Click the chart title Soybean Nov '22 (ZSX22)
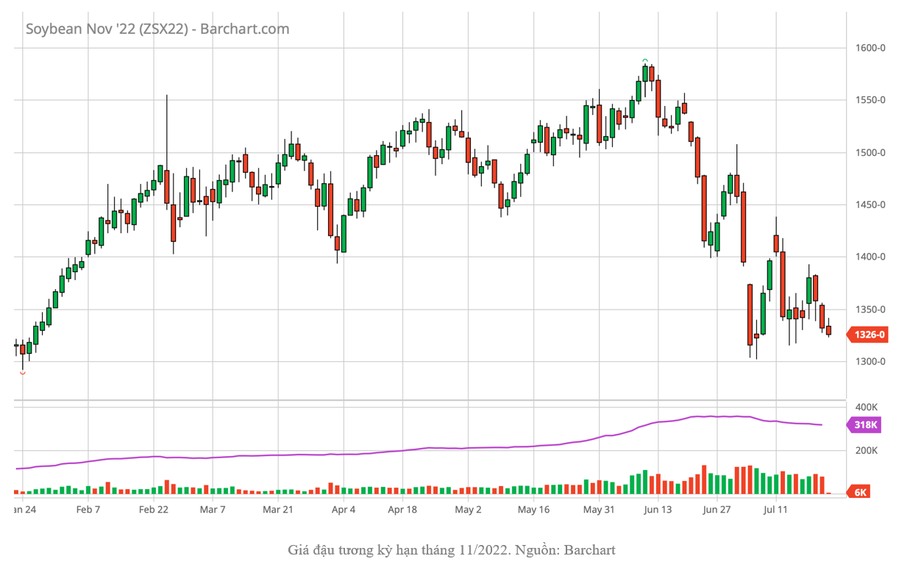924x570 pixels. pyautogui.click(x=108, y=29)
